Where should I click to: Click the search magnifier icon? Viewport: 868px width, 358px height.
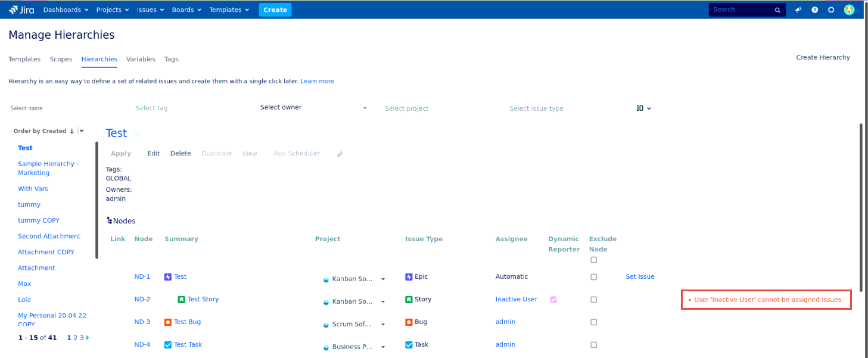(777, 10)
